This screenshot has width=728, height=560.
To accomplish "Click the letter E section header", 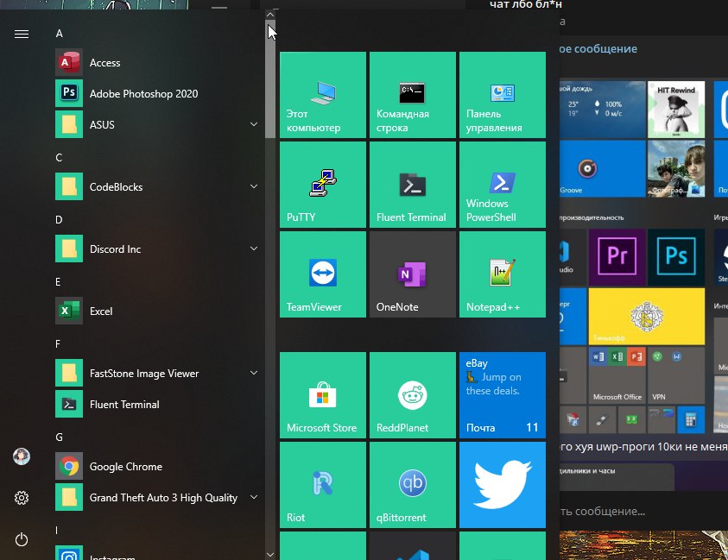I will (58, 282).
